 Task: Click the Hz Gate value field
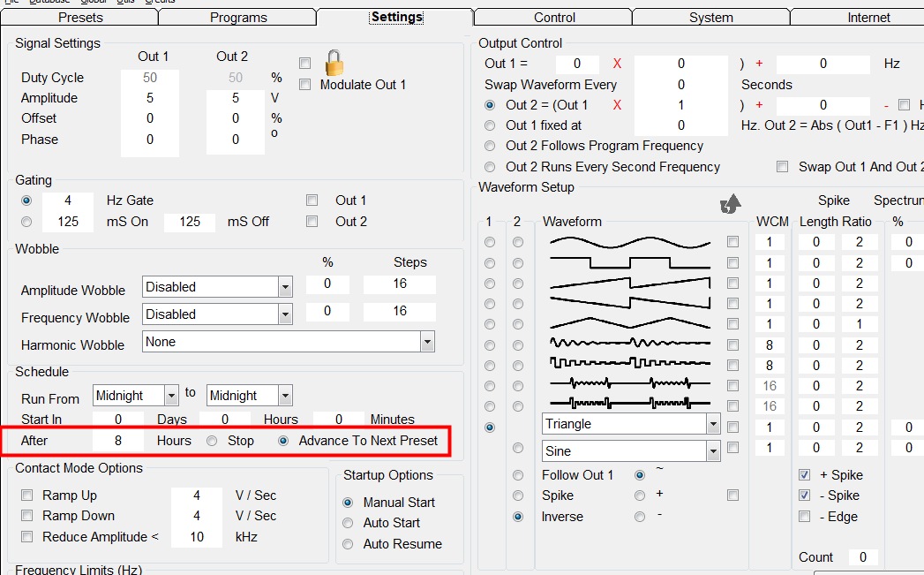[68, 200]
